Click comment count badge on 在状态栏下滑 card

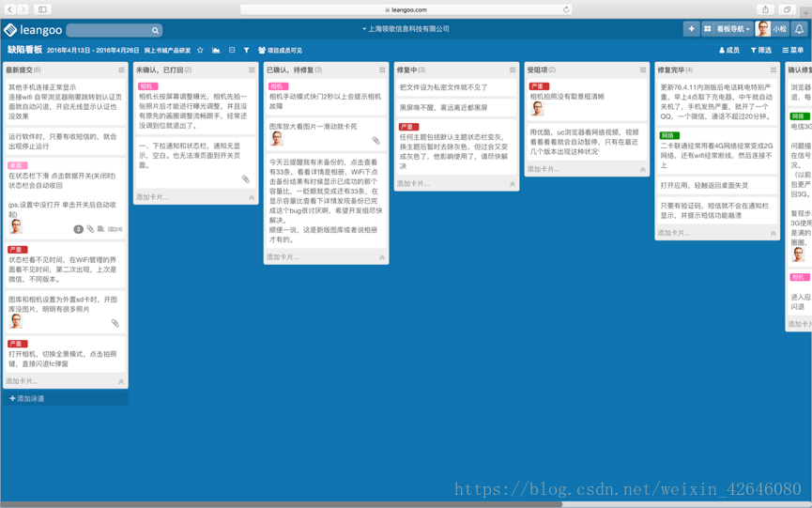point(78,229)
